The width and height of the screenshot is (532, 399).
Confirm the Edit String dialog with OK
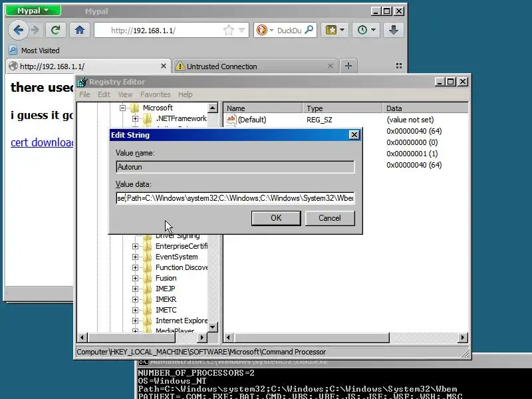point(276,218)
